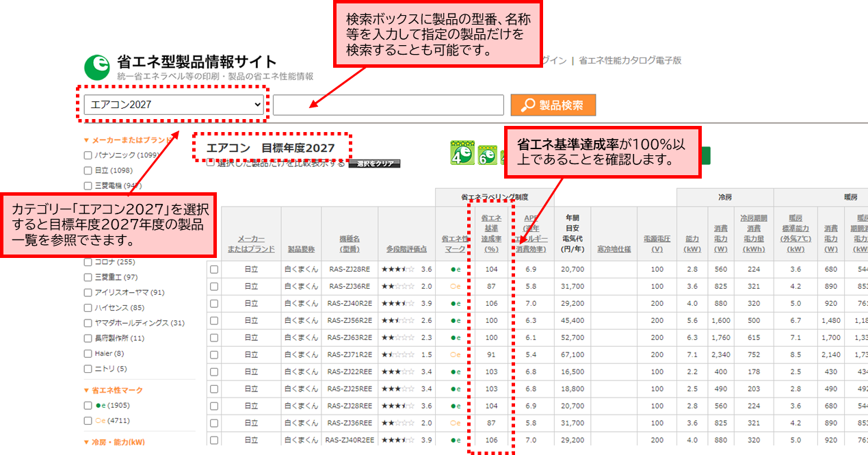Image resolution: width=868 pixels, height=455 pixels.
Task: Open the 省エネ性能カタログ電子版 link
Action: (x=630, y=60)
